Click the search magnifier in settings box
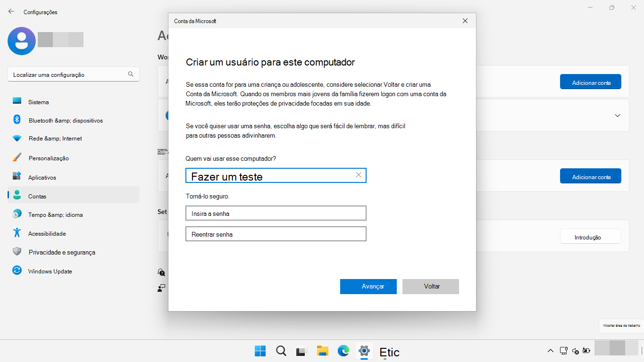 [x=131, y=74]
